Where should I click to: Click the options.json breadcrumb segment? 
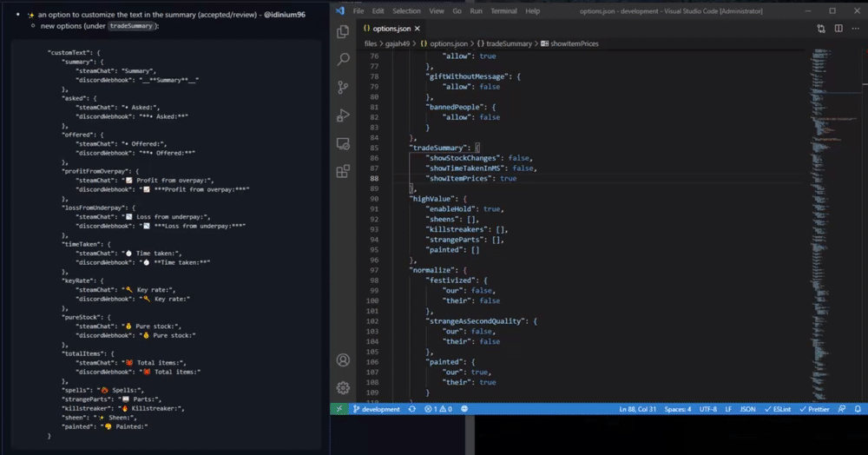[444, 43]
